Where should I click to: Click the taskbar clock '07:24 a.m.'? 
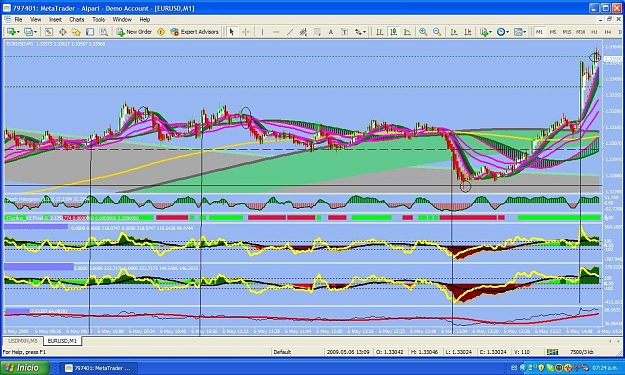click(605, 367)
